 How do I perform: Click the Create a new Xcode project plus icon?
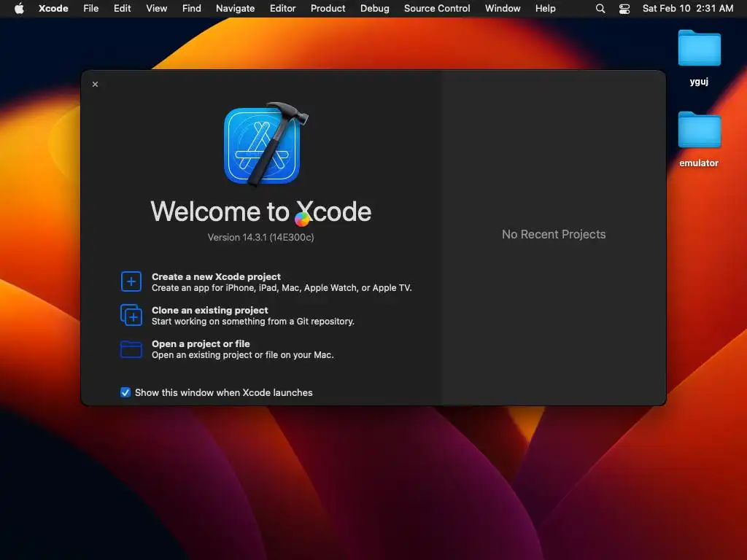click(x=131, y=281)
